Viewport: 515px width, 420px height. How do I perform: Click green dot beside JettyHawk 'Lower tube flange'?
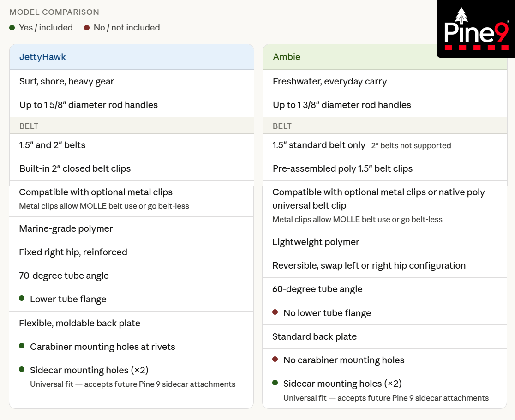coord(22,299)
